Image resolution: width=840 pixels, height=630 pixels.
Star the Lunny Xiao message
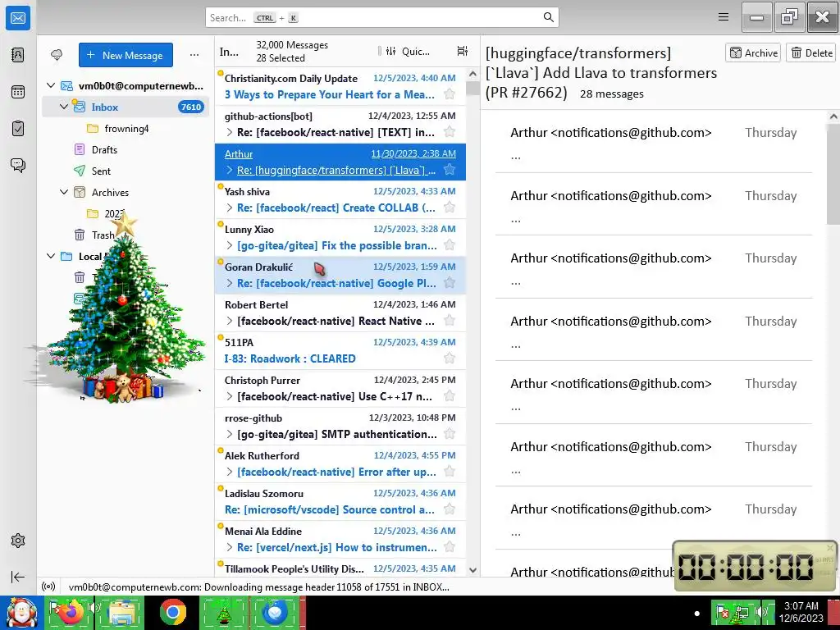pos(450,245)
